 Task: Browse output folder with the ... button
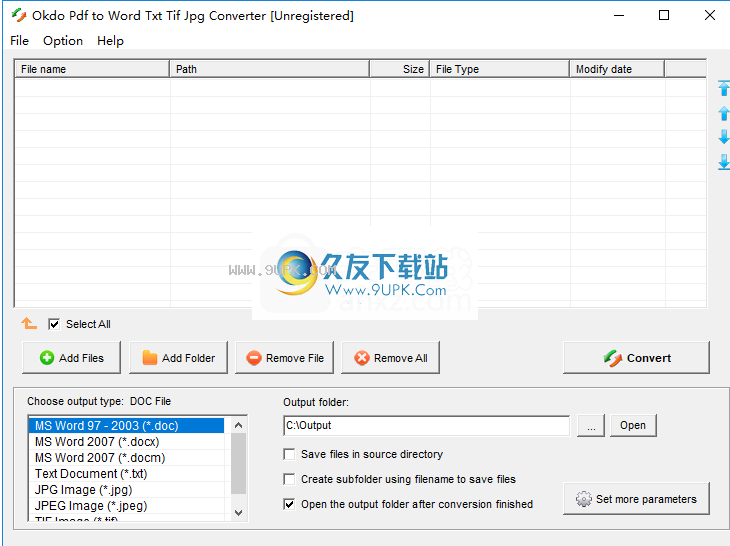pyautogui.click(x=591, y=425)
